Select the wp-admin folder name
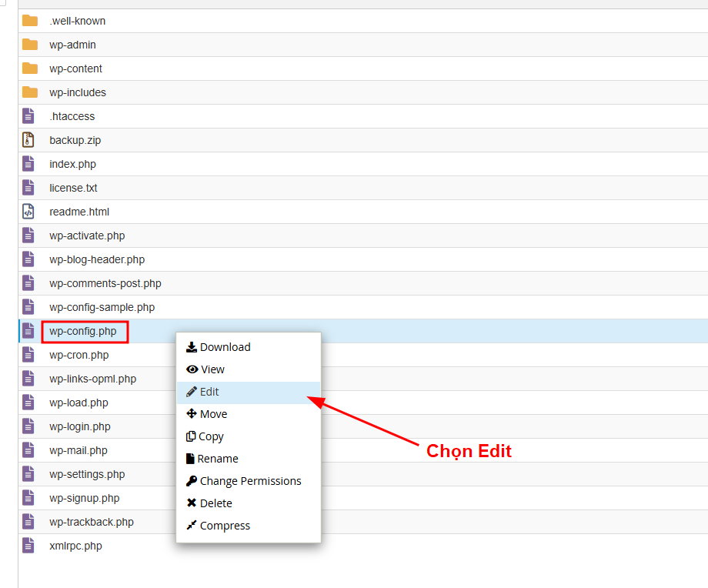Image resolution: width=708 pixels, height=588 pixels. 72,45
